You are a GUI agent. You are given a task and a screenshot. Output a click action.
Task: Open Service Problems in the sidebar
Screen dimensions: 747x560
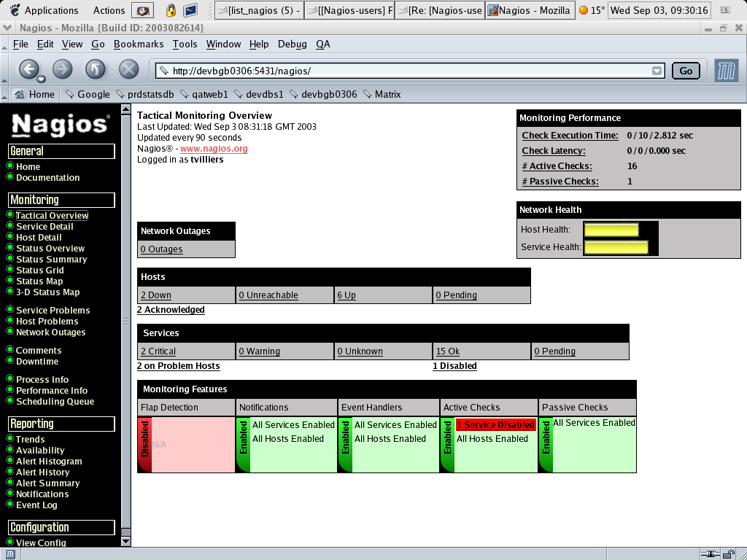coord(53,310)
